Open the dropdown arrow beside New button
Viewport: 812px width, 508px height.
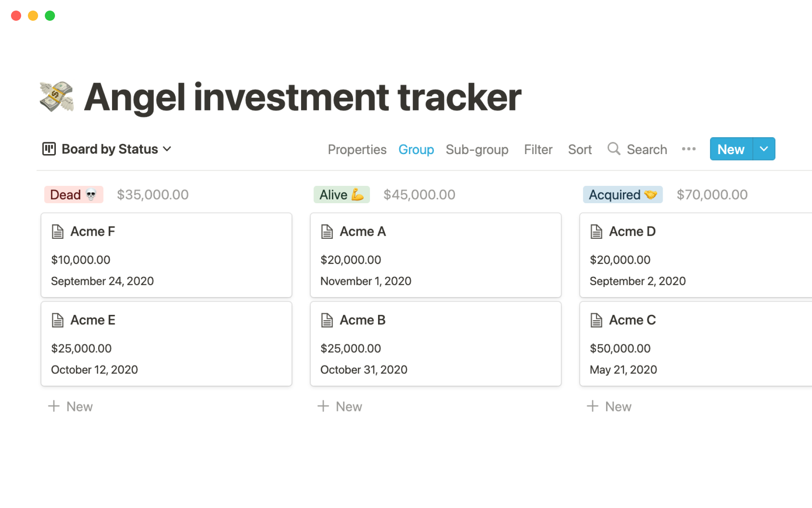(x=764, y=149)
